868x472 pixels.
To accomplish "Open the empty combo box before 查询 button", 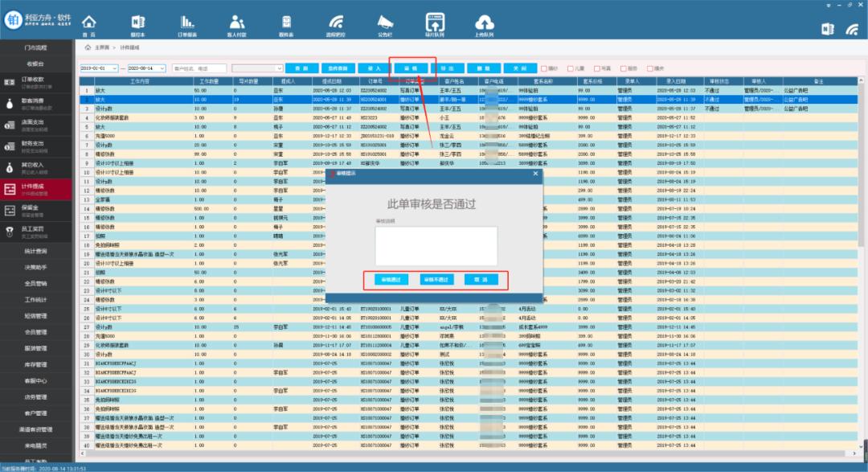I will point(257,68).
